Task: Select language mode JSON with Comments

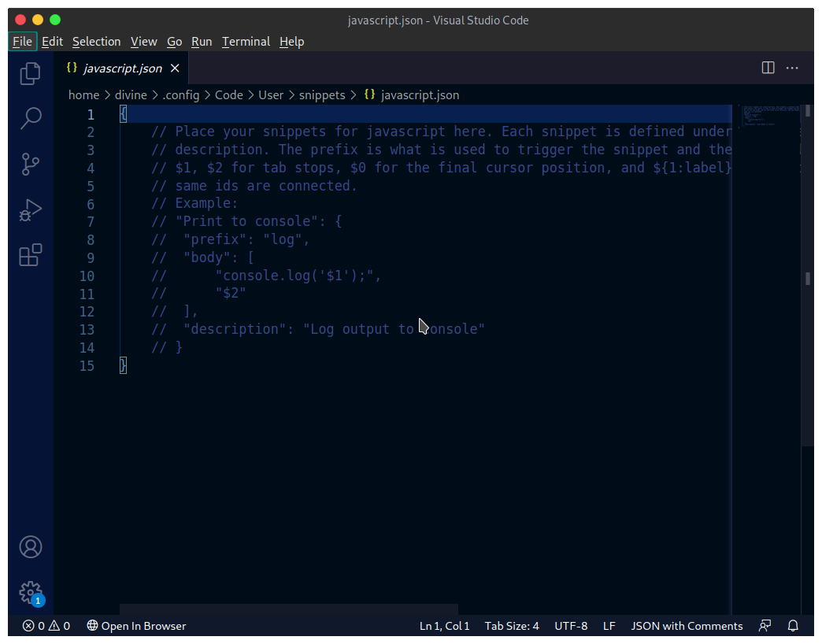Action: tap(687, 626)
